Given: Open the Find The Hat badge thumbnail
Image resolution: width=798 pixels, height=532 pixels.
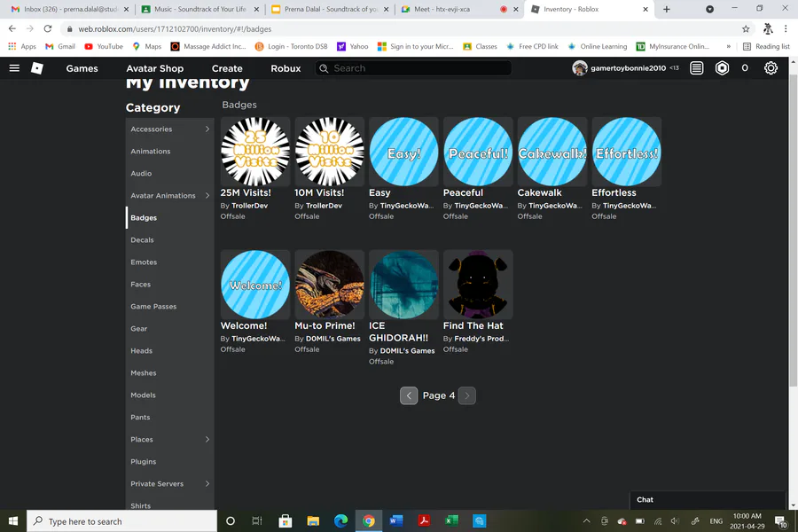Looking at the screenshot, I should pos(478,285).
